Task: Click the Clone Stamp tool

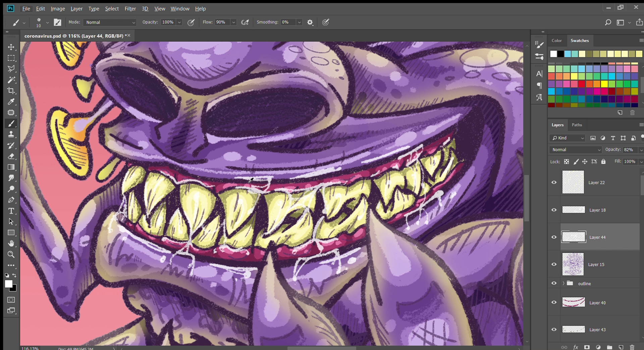Action: pyautogui.click(x=11, y=134)
